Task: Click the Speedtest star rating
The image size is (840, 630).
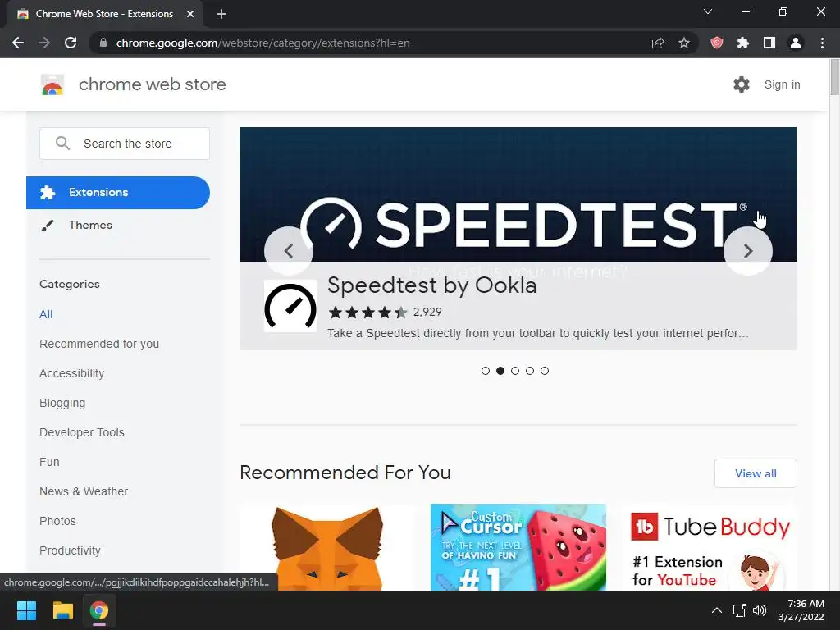Action: tap(368, 313)
